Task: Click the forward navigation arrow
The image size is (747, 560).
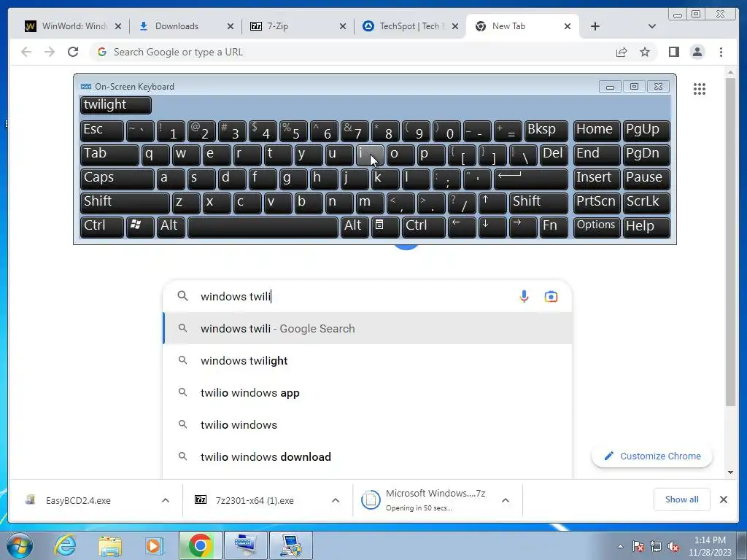Action: coord(50,52)
